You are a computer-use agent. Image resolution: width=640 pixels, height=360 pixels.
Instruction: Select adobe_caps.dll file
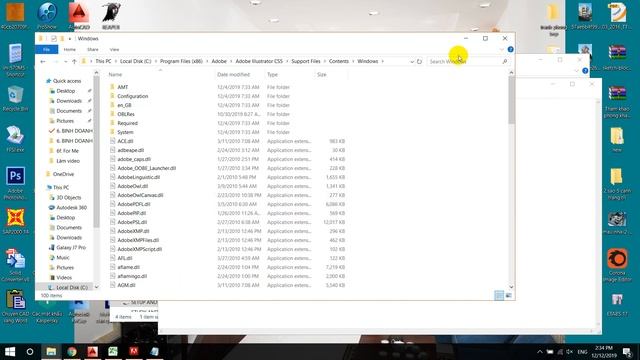[x=134, y=159]
